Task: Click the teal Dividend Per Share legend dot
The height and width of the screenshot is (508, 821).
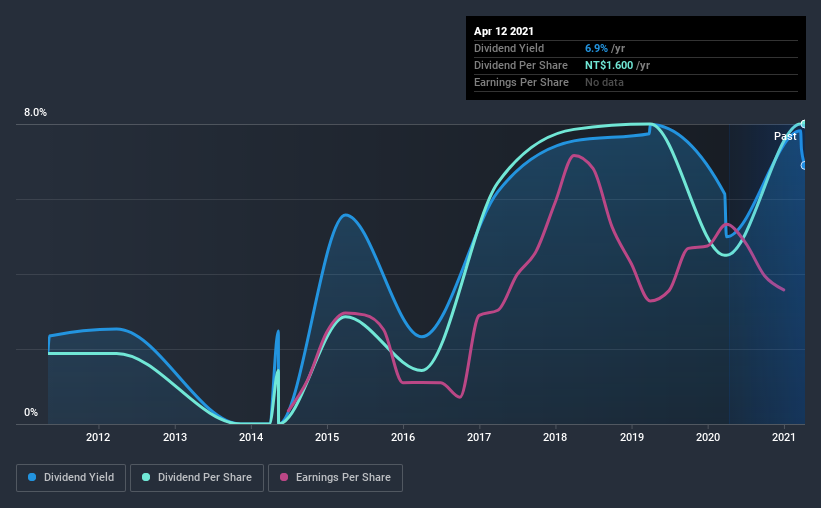Action: 146,477
